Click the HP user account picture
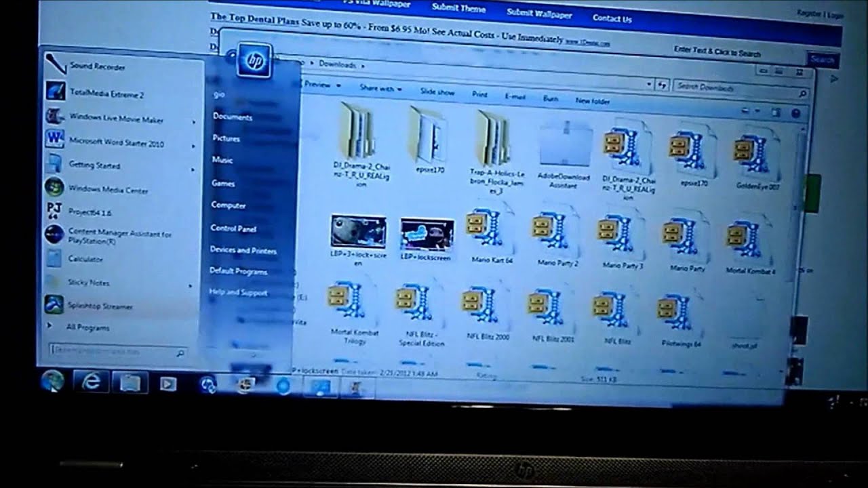868x488 pixels. click(x=254, y=62)
